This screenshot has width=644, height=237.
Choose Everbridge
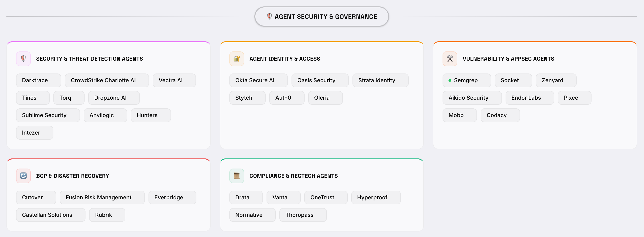pyautogui.click(x=172, y=198)
